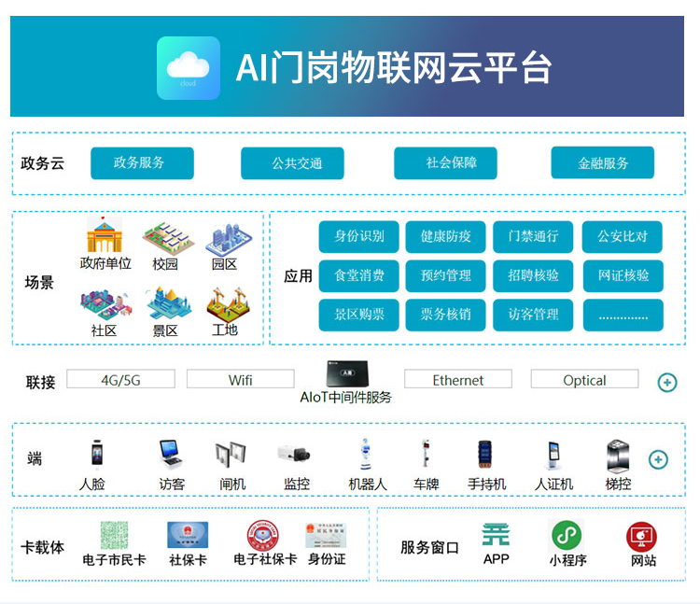This screenshot has height=604, width=700.
Task: Expand more connection options with plus icon
Action: pos(666,382)
